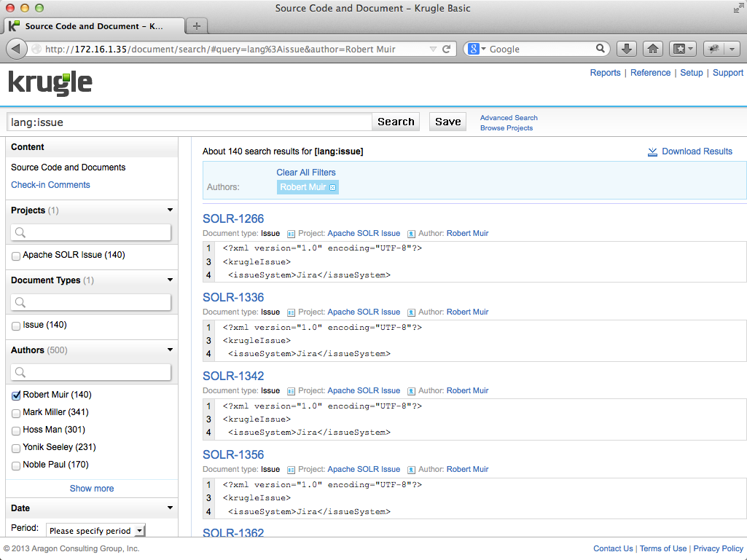Click the Kruggle logo
747x560 pixels.
pyautogui.click(x=50, y=83)
